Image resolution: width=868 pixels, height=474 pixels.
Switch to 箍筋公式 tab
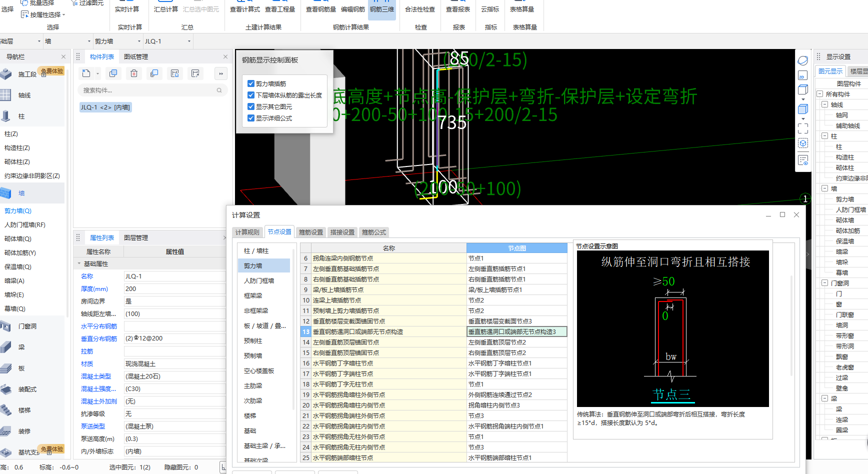coord(374,232)
